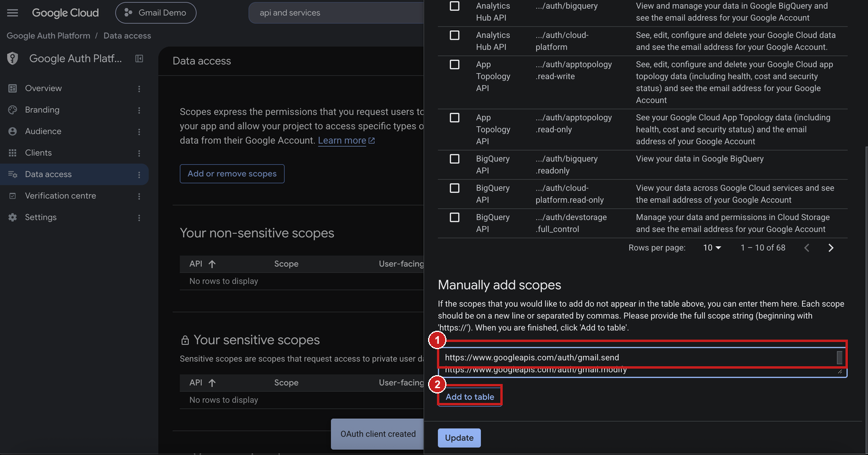
Task: Click the Overview dashboard icon
Action: pos(12,88)
